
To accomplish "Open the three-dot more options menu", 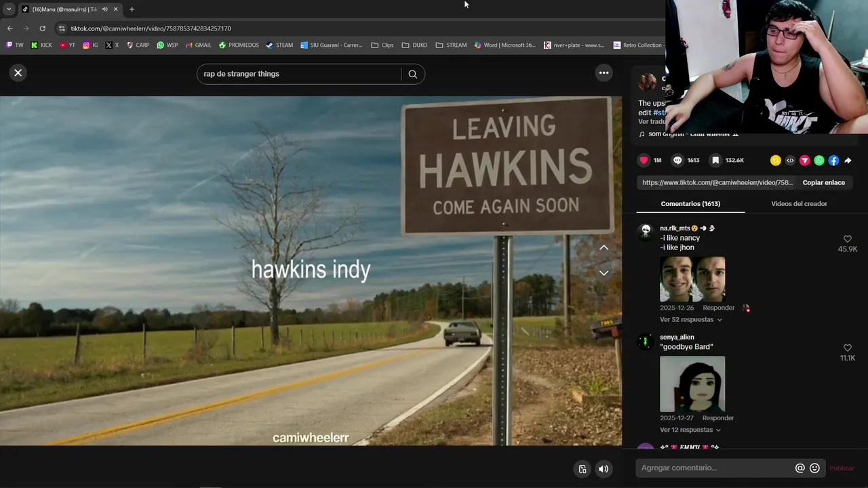I will click(604, 73).
